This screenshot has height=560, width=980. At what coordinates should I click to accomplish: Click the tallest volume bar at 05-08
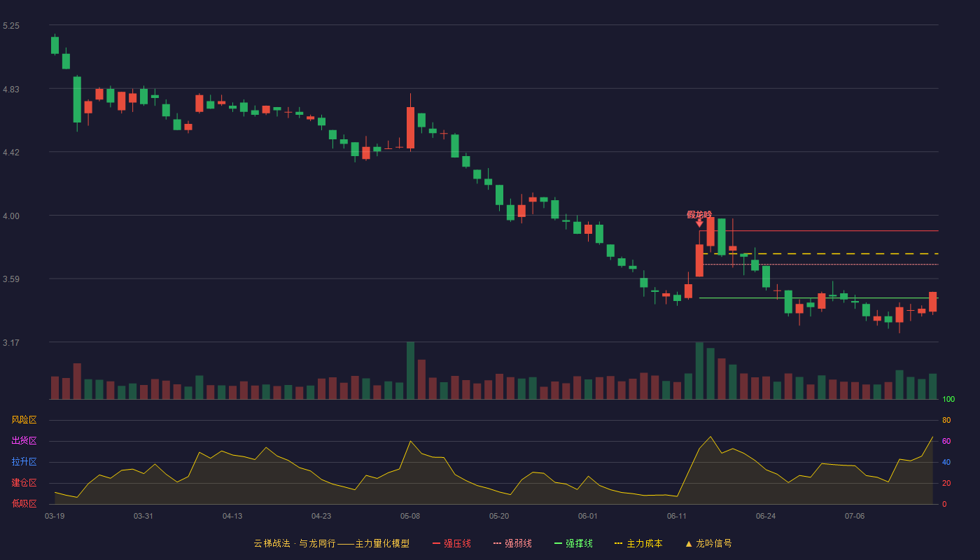click(x=410, y=370)
